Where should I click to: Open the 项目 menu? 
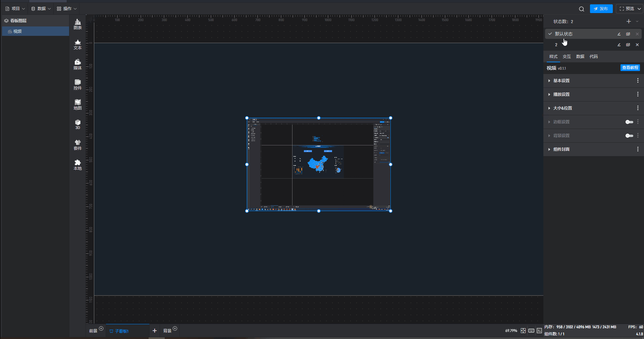(x=15, y=9)
